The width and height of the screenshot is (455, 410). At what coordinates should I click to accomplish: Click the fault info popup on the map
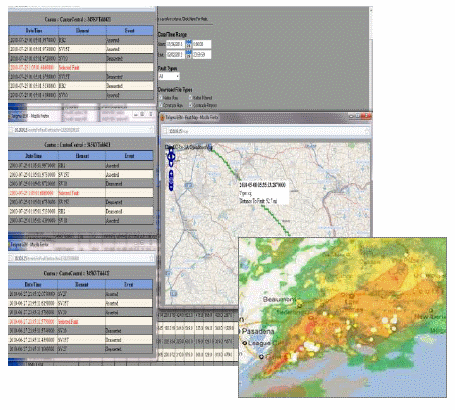click(x=263, y=193)
